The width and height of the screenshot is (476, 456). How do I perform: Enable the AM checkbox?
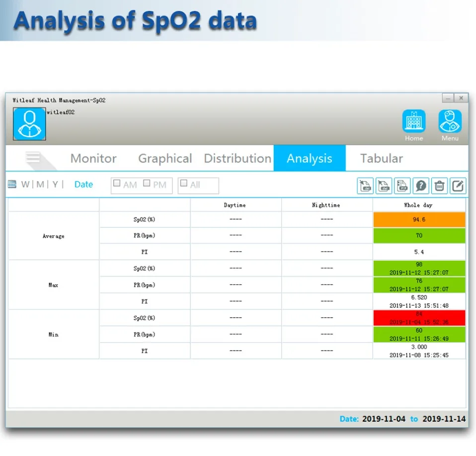coord(117,183)
